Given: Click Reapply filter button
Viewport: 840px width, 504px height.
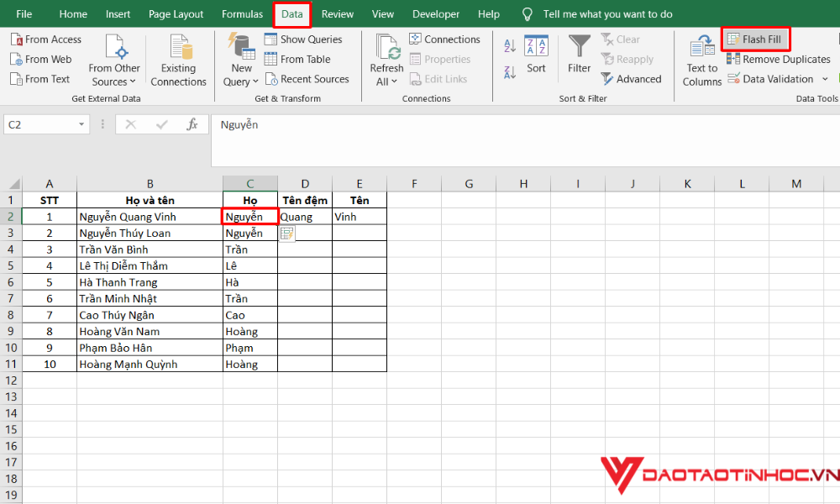Looking at the screenshot, I should [x=627, y=59].
